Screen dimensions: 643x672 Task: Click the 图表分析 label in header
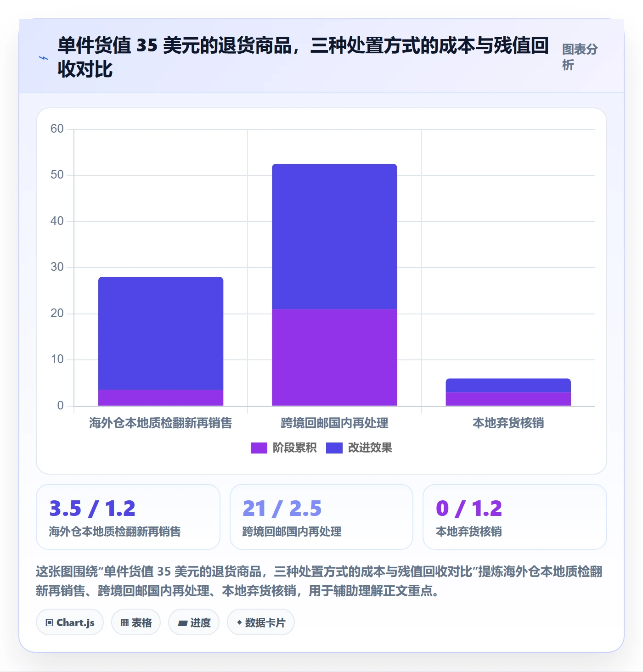pyautogui.click(x=580, y=57)
